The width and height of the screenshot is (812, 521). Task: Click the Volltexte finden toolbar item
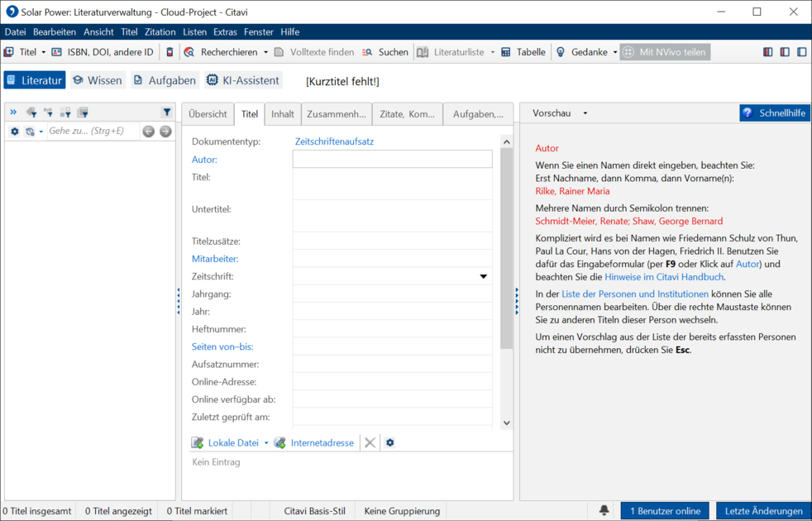314,52
